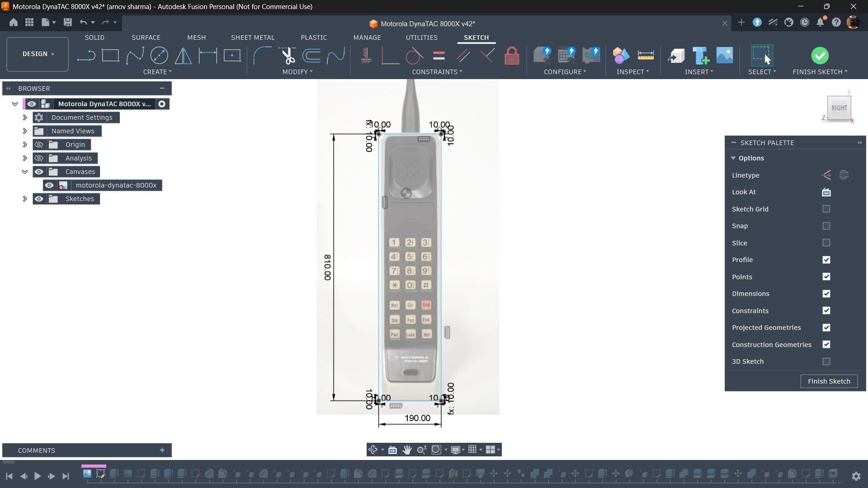Screen dimensions: 868x488
Task: Click the Finish Sketch button in palette
Action: tap(829, 381)
